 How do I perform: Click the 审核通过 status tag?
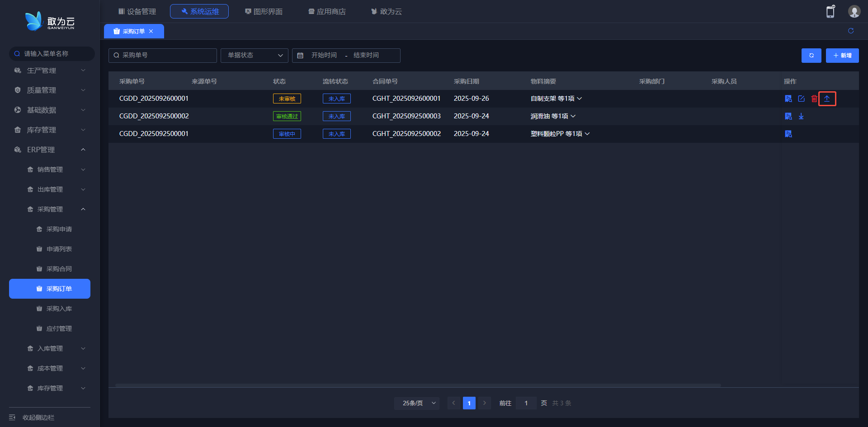tap(287, 116)
